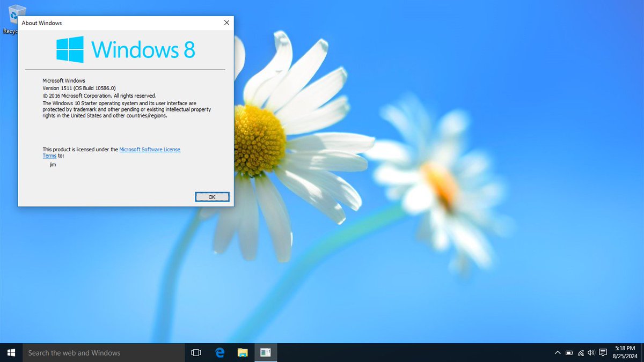Open Task View from the taskbar
The height and width of the screenshot is (362, 644).
pyautogui.click(x=196, y=352)
